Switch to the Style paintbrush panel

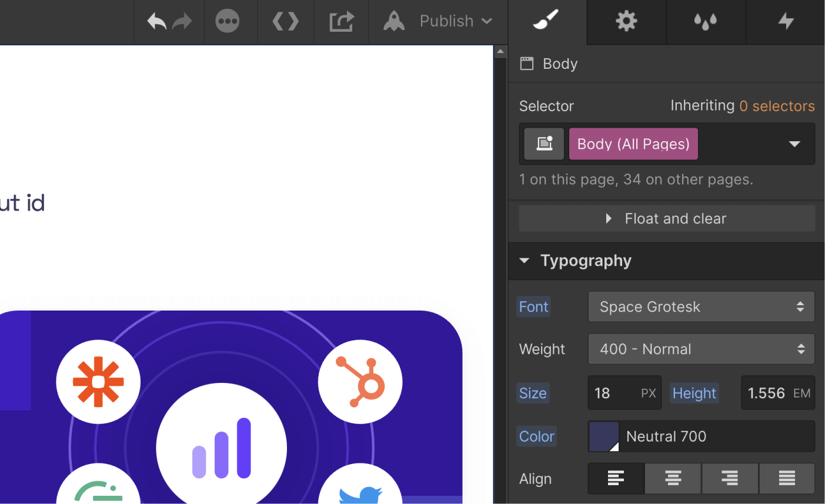click(x=547, y=21)
